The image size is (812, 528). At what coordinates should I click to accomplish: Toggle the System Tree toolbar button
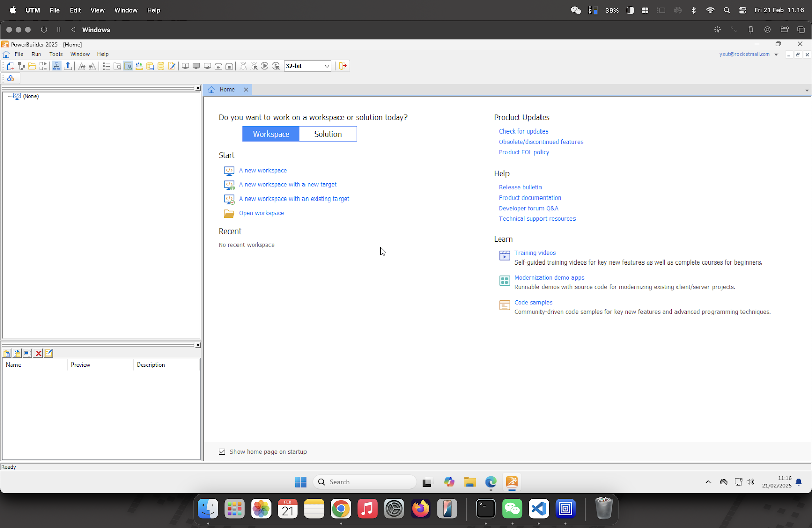pyautogui.click(x=56, y=66)
